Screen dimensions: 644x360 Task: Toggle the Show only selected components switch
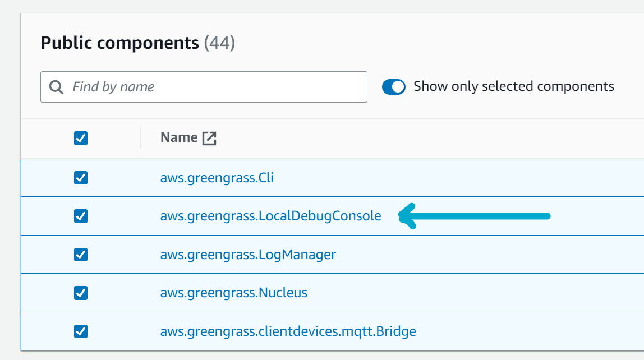coord(394,87)
